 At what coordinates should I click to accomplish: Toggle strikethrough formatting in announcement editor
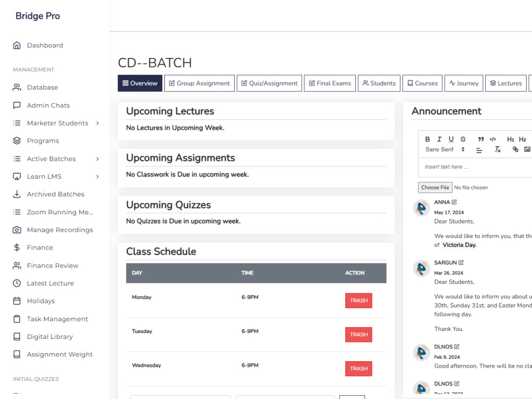pos(463,139)
